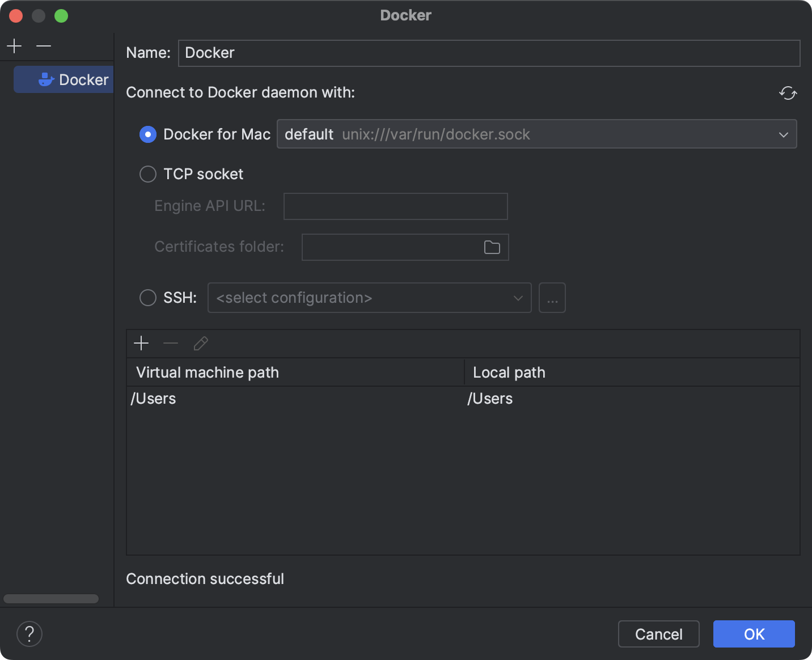Add a new Docker configuration in sidebar
Viewport: 812px width, 660px height.
(x=14, y=45)
